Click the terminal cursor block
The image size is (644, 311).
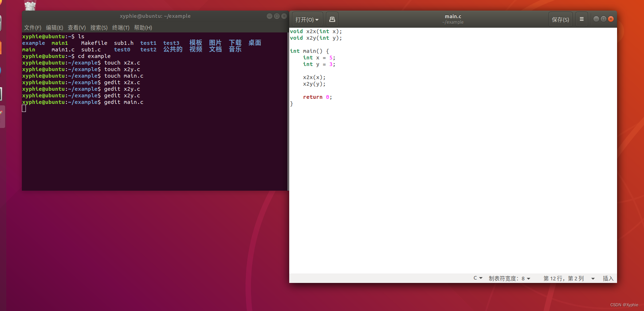24,109
